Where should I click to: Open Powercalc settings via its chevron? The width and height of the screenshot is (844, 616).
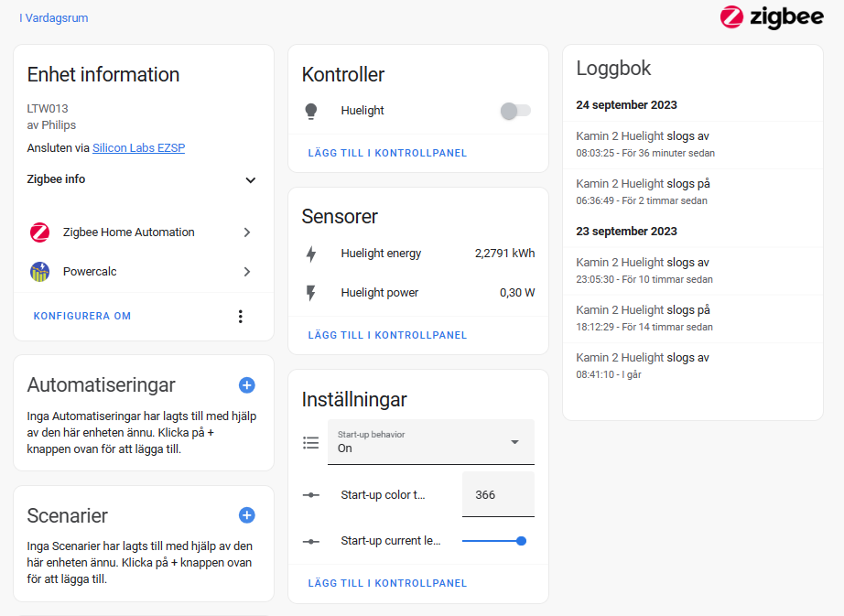point(246,272)
